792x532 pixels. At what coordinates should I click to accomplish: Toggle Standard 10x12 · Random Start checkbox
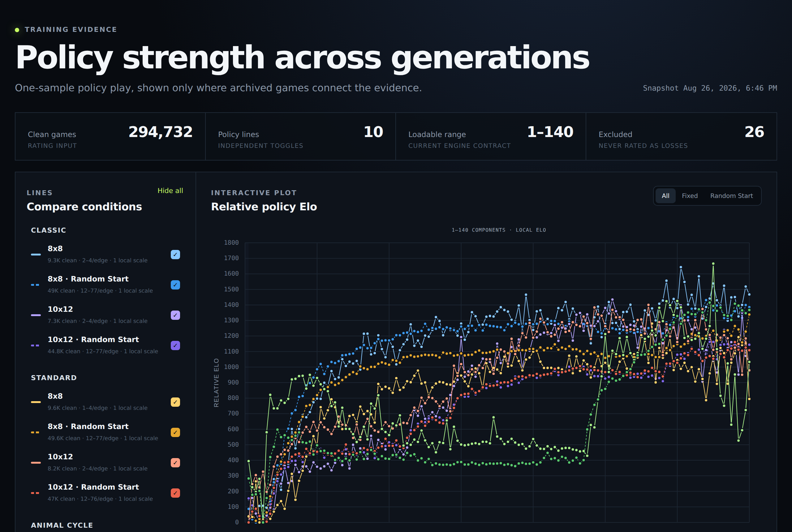175,493
